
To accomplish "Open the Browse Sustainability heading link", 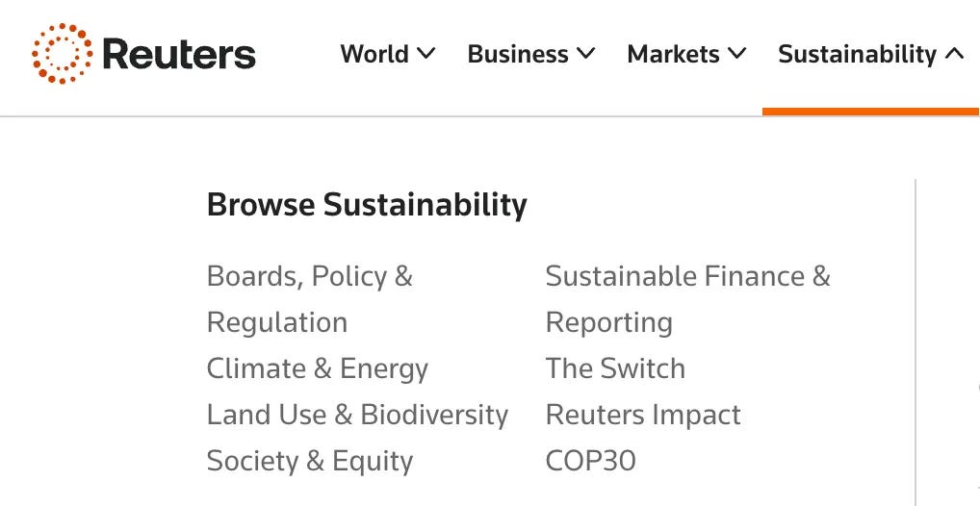I will point(367,204).
